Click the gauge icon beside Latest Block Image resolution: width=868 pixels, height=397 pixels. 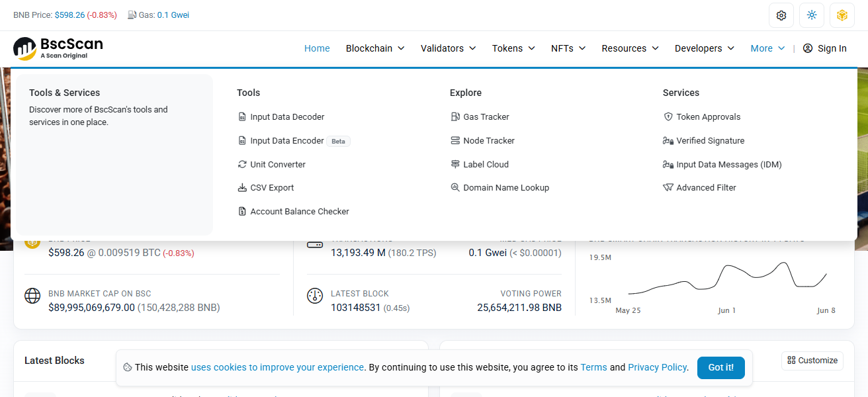tap(315, 296)
